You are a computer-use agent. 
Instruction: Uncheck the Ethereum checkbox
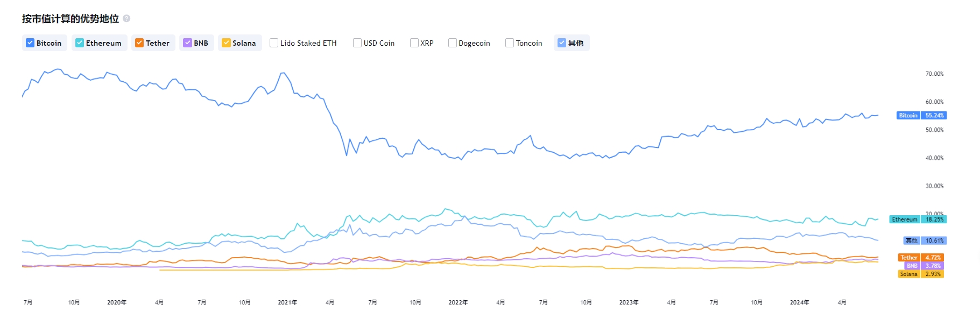coord(80,43)
